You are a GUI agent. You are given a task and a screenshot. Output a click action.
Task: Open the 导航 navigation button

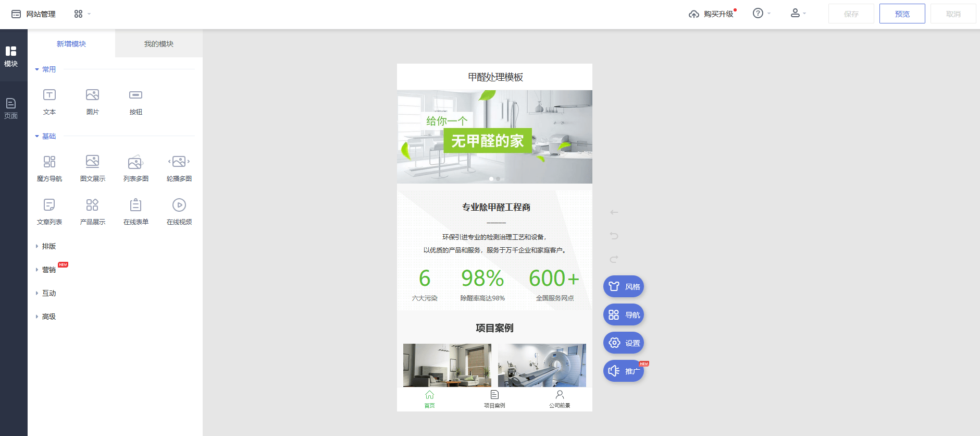[x=624, y=314]
